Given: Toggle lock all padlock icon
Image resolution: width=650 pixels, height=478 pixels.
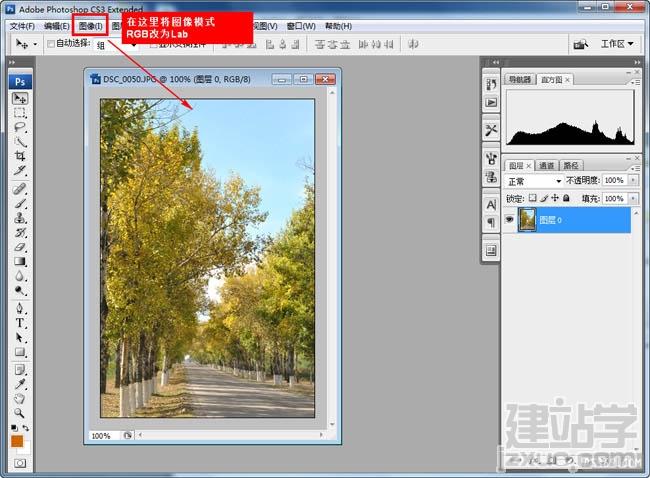Looking at the screenshot, I should tap(566, 198).
